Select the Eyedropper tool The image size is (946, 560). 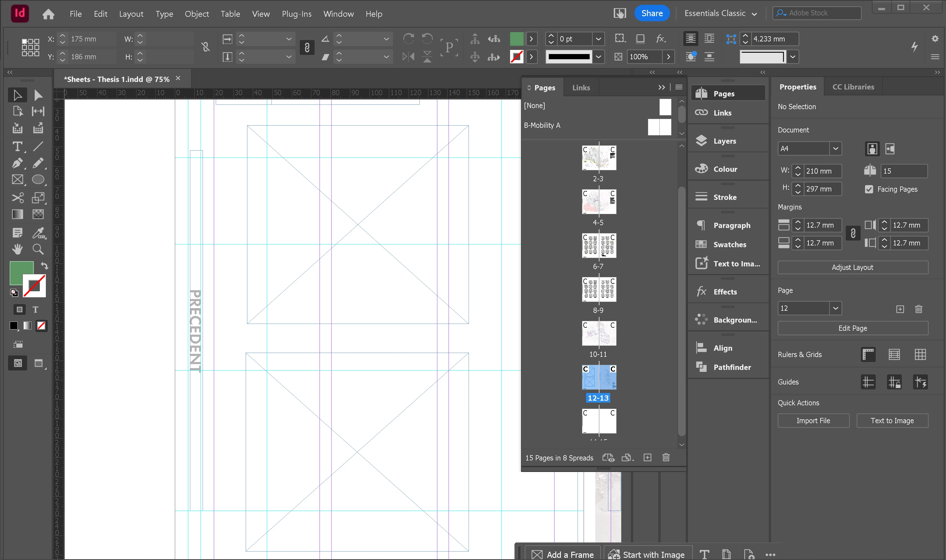(x=38, y=233)
